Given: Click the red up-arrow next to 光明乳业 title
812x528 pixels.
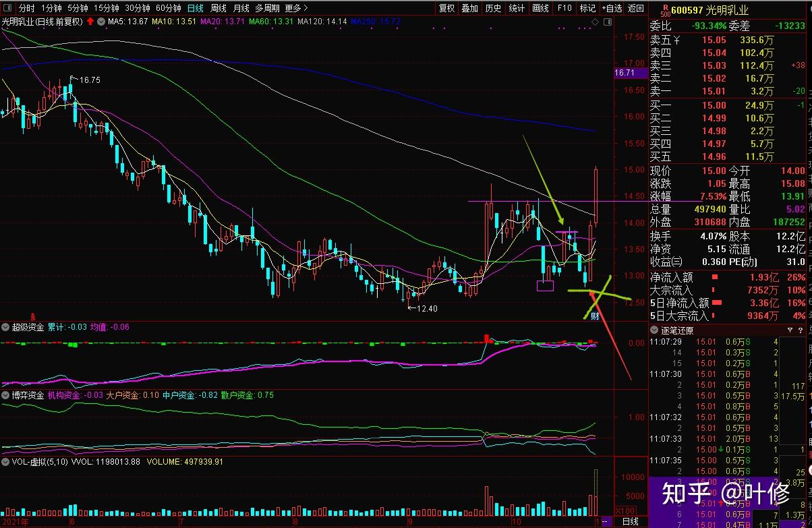Looking at the screenshot, I should coord(90,22).
